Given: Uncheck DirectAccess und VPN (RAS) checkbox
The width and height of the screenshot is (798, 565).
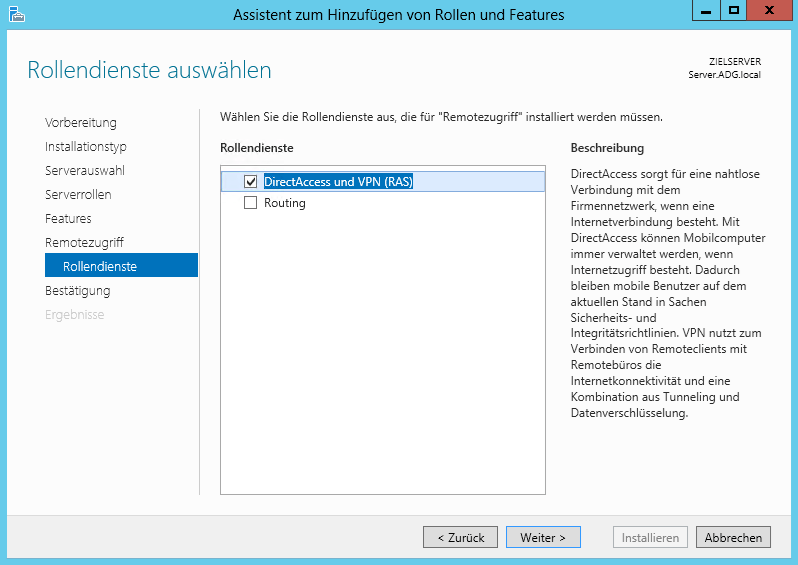Looking at the screenshot, I should click(x=250, y=182).
